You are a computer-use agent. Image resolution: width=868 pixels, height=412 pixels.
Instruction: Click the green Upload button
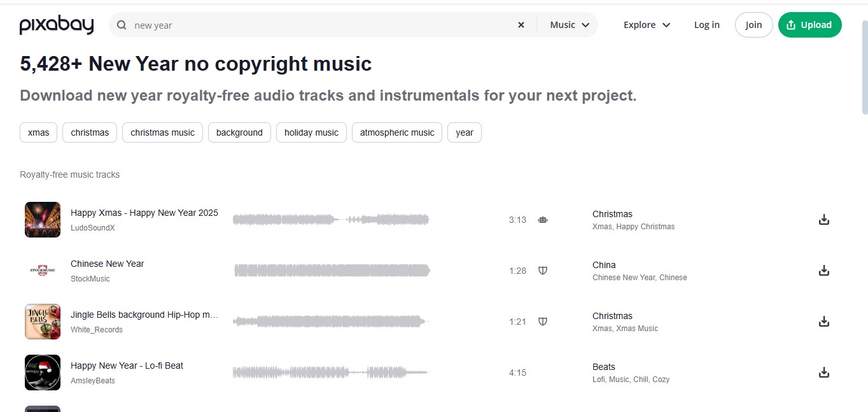coord(809,25)
